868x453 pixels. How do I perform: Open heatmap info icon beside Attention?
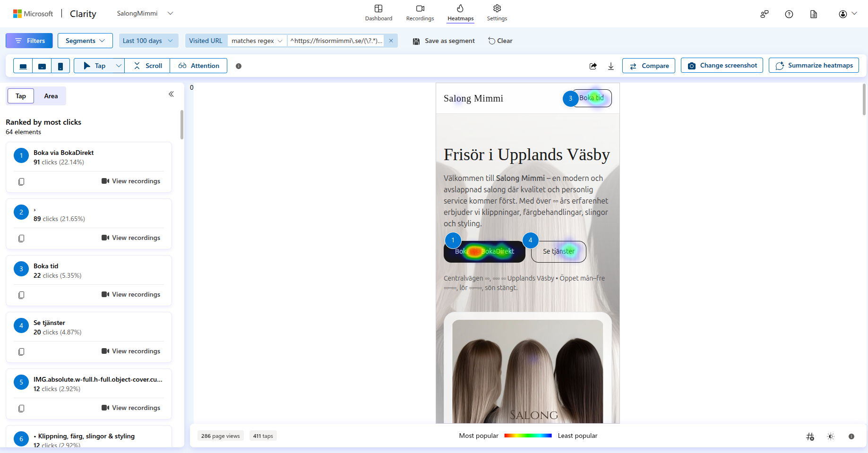click(239, 66)
